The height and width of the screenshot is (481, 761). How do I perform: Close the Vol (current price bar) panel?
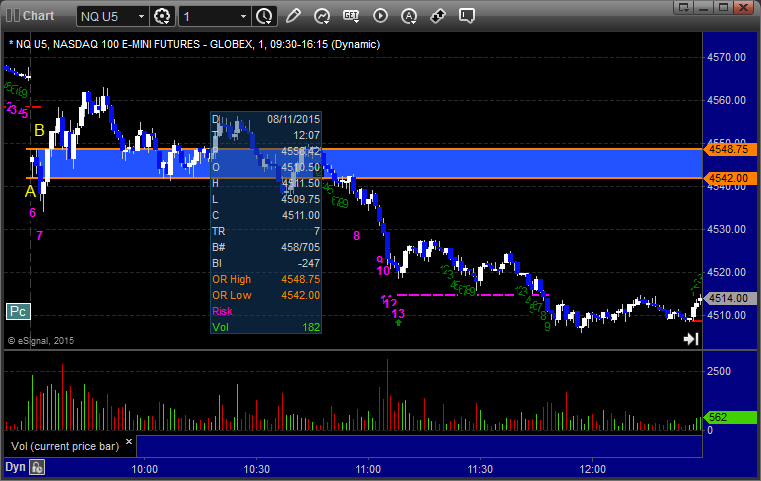click(129, 442)
